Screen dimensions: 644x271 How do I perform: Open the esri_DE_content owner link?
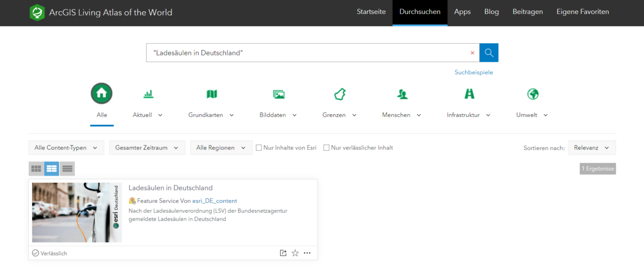pos(215,201)
